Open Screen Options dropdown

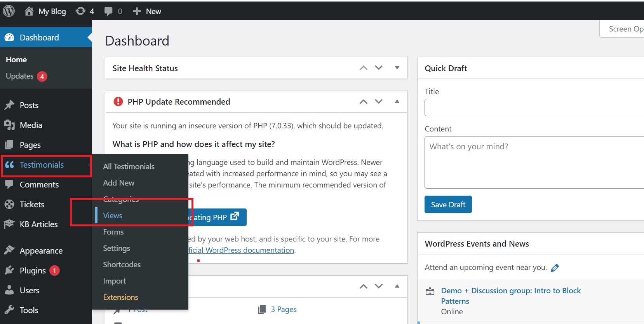(x=622, y=29)
